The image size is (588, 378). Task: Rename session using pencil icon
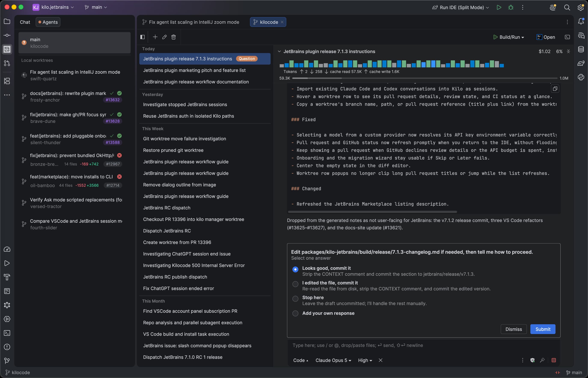point(164,37)
